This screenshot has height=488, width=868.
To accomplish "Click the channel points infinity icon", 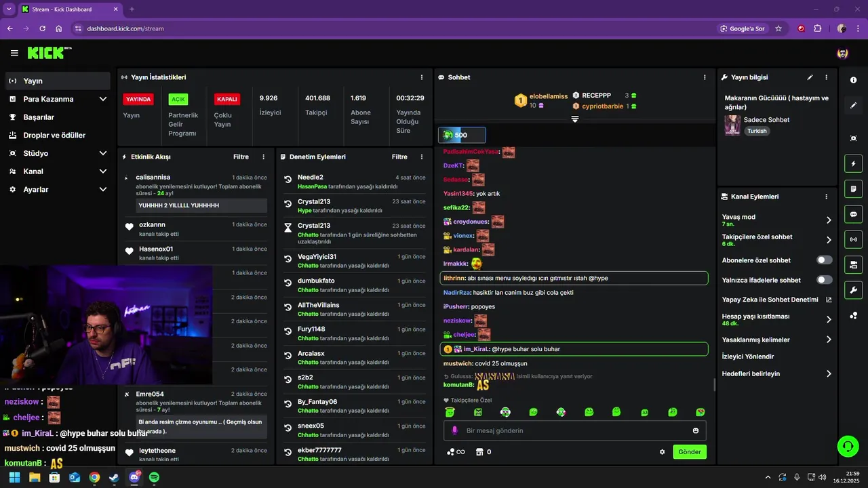I will (456, 452).
